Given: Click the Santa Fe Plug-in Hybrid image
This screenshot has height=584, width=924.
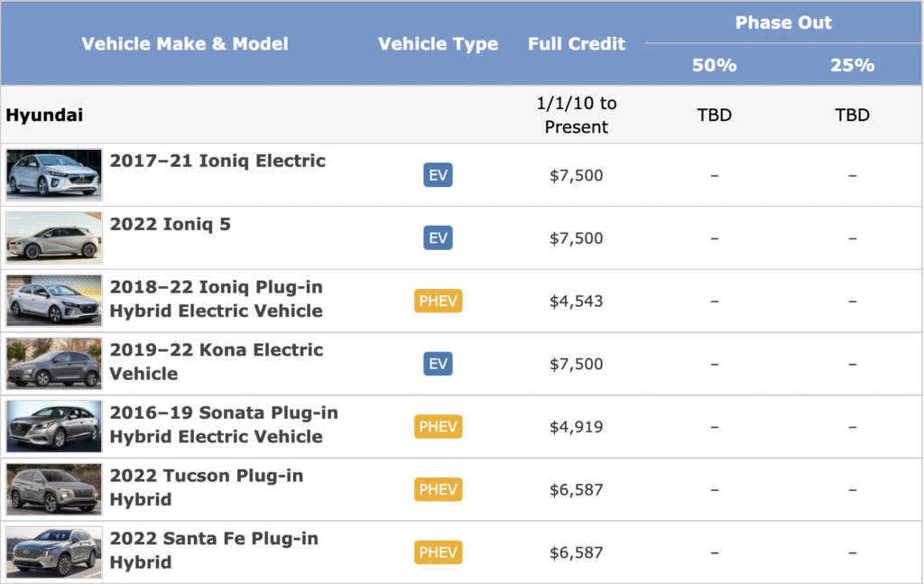Looking at the screenshot, I should pos(54,552).
